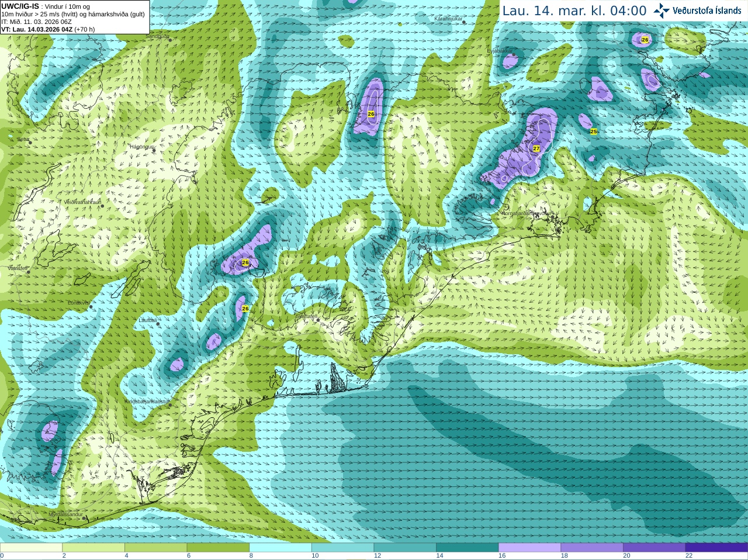Click the legend scale number 16

(x=501, y=556)
